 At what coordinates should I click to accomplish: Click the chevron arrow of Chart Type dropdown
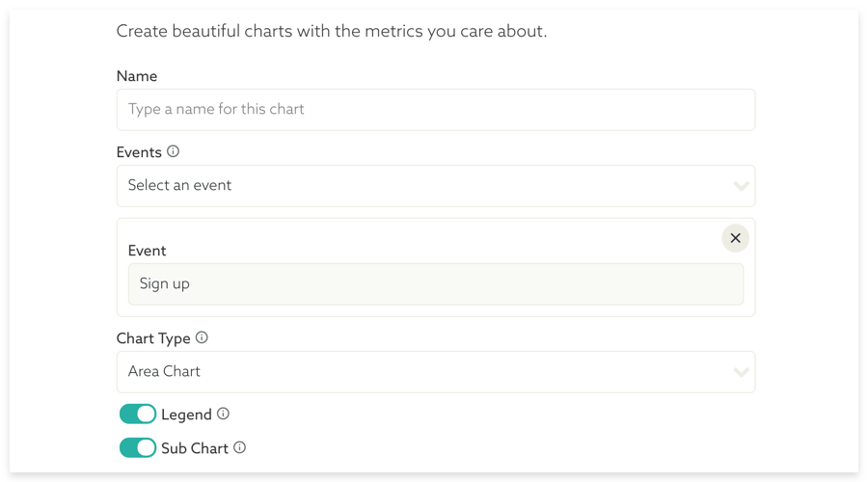pyautogui.click(x=741, y=372)
